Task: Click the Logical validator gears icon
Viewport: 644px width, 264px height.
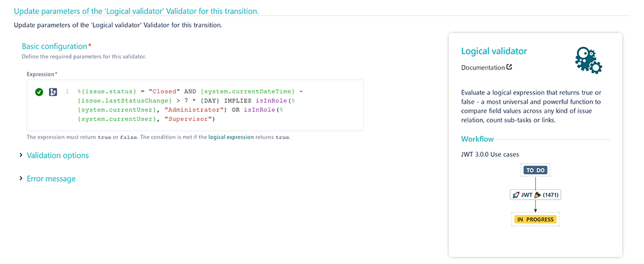Action: pos(589,60)
